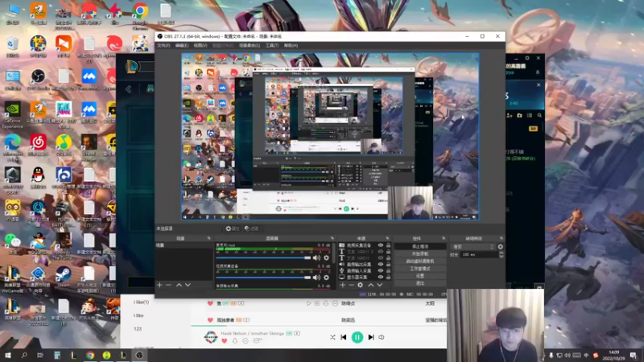Screen dimensions: 644x362
Task: Toggle visibility of display capture source
Action: tap(381, 278)
